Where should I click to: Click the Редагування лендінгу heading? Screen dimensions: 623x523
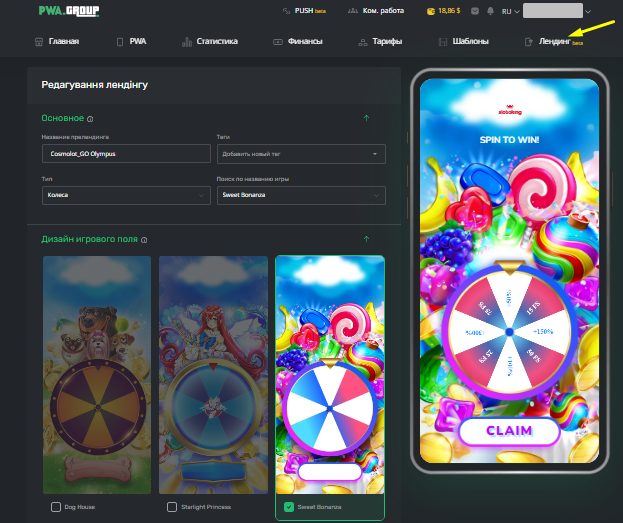[x=95, y=85]
